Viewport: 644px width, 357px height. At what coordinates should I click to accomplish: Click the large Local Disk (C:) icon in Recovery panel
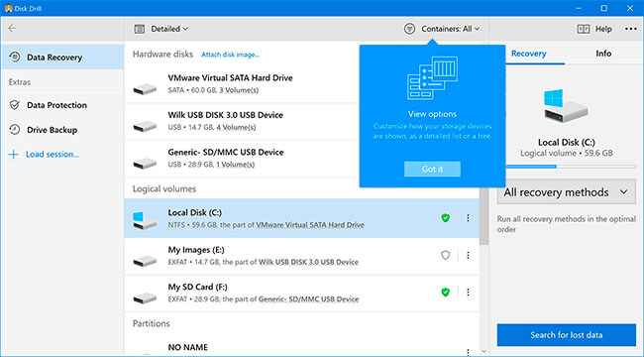566,106
